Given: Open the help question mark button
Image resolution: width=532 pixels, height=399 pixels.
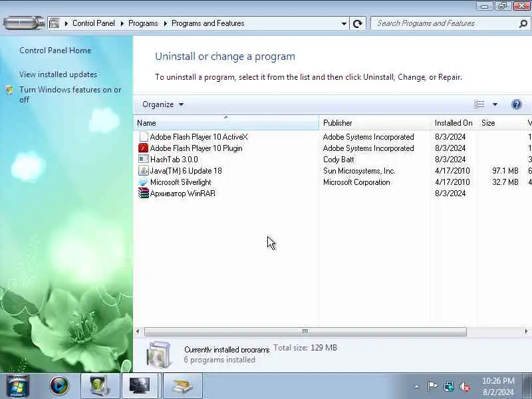Looking at the screenshot, I should [x=517, y=104].
